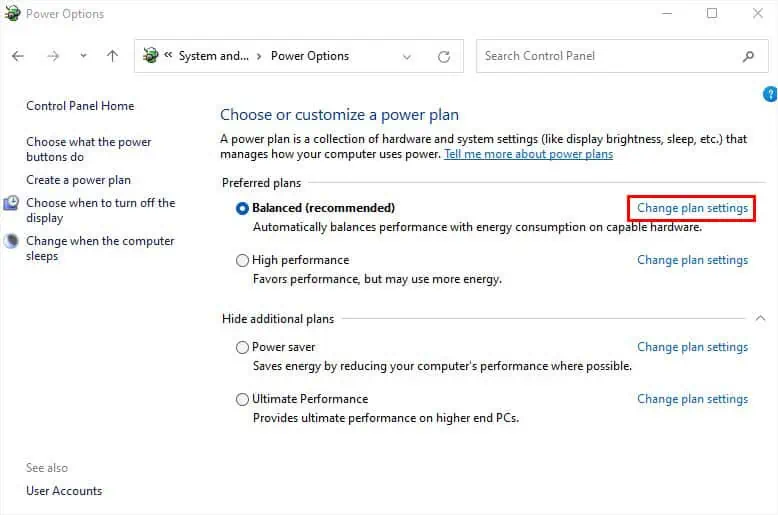
Task: Click the Refresh icon in address bar
Action: click(x=444, y=57)
